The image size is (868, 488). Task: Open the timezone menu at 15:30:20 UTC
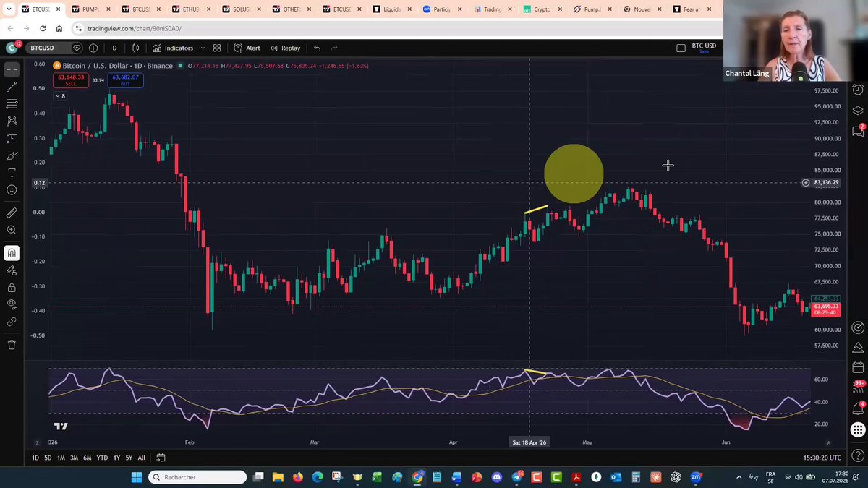pos(820,458)
